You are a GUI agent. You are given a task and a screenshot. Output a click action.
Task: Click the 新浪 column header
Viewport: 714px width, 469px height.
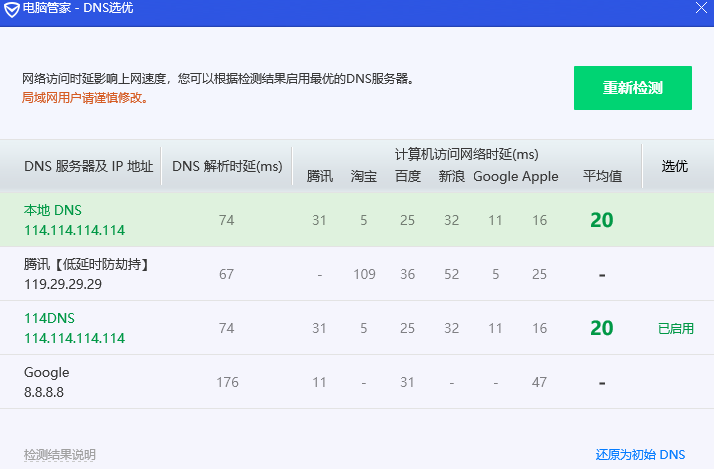[451, 176]
